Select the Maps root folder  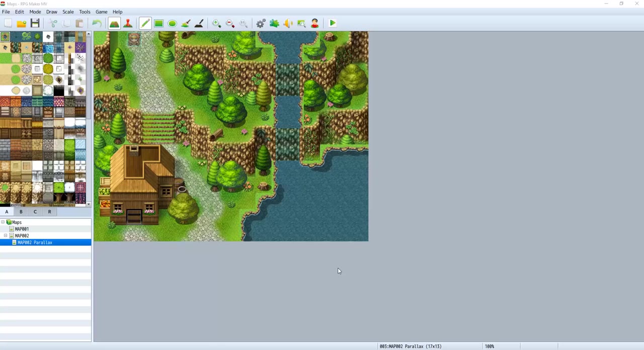17,222
